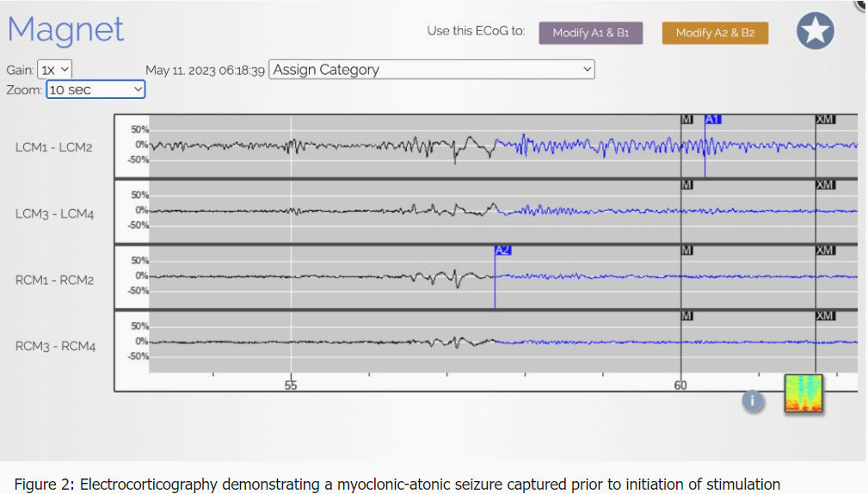Click the 60 second tick on time axis
The height and width of the screenshot is (494, 868).
(x=680, y=386)
